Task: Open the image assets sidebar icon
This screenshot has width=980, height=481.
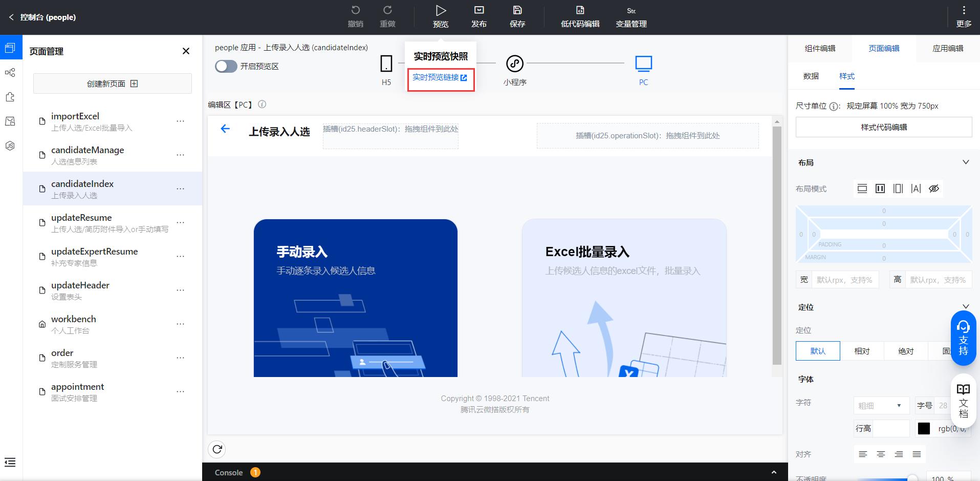Action: (x=10, y=121)
